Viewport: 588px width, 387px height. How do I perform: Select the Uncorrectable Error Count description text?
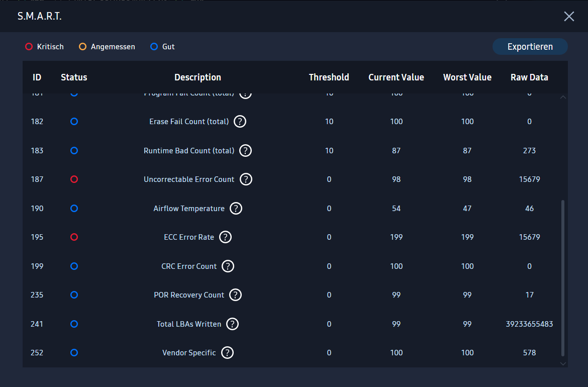189,179
